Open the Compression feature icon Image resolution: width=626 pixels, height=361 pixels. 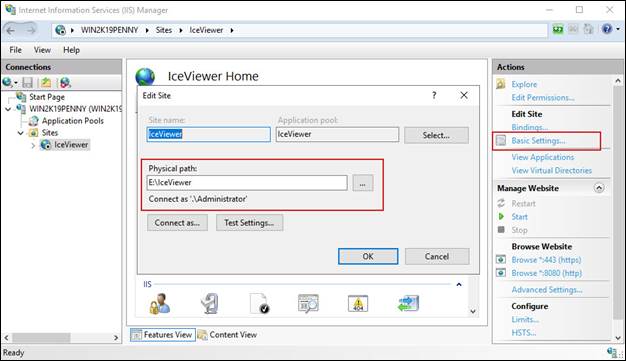(x=210, y=304)
